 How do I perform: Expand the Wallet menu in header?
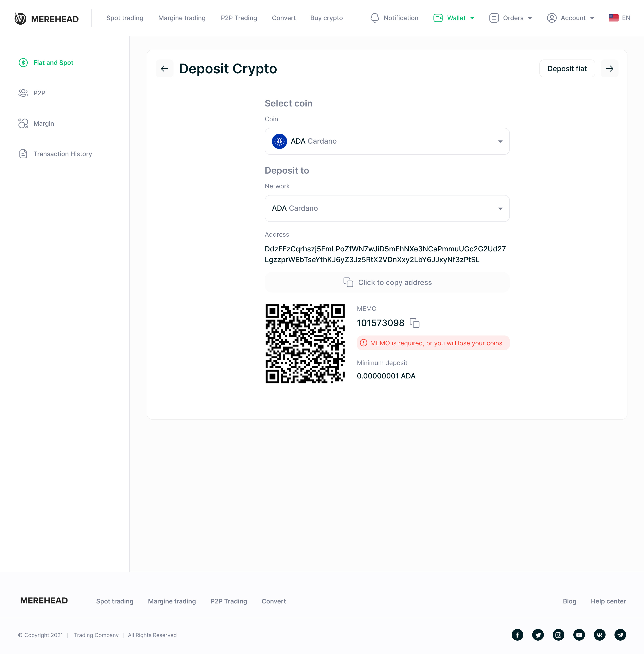pyautogui.click(x=454, y=18)
